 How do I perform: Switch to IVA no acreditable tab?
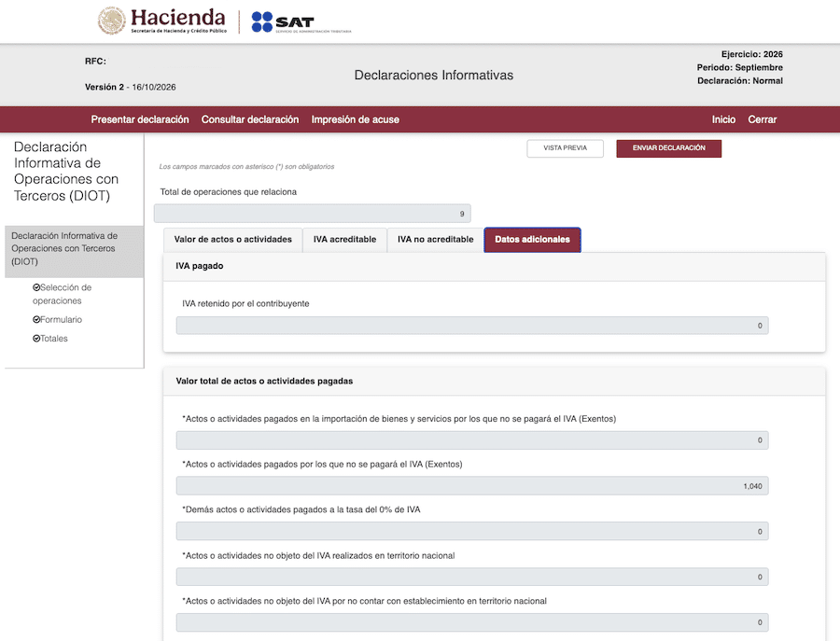click(x=436, y=240)
